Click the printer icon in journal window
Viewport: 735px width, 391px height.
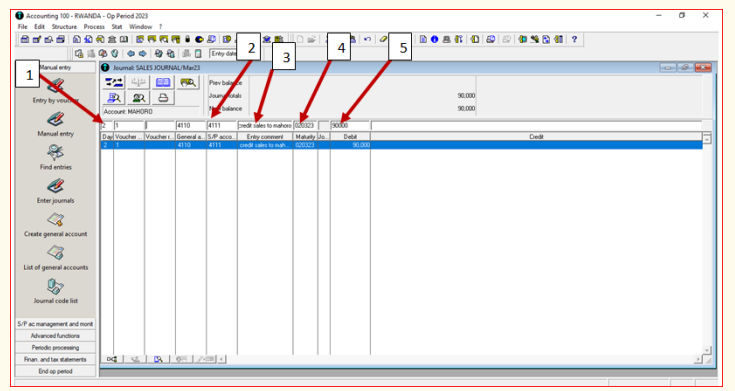[163, 98]
